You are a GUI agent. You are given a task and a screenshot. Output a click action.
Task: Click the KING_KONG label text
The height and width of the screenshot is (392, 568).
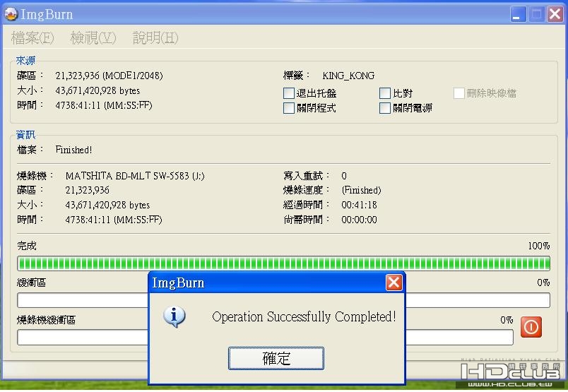tap(348, 76)
